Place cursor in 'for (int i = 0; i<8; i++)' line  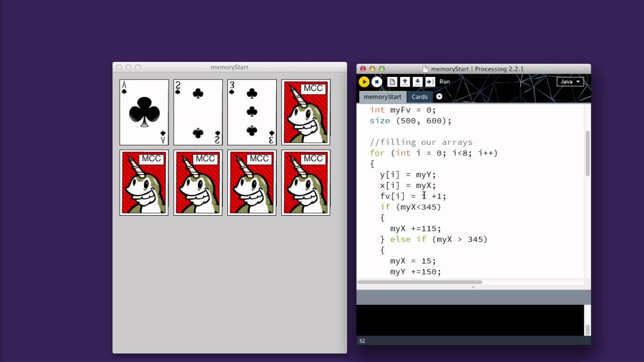pyautogui.click(x=434, y=153)
